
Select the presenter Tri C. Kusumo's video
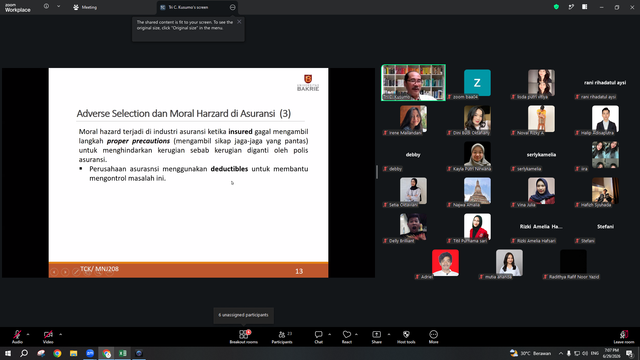[x=413, y=82]
